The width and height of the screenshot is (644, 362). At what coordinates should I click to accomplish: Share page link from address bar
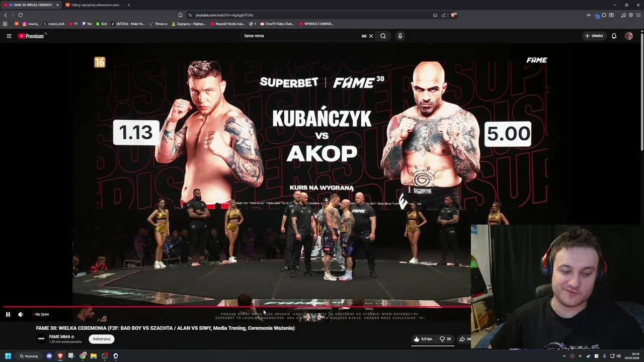444,15
